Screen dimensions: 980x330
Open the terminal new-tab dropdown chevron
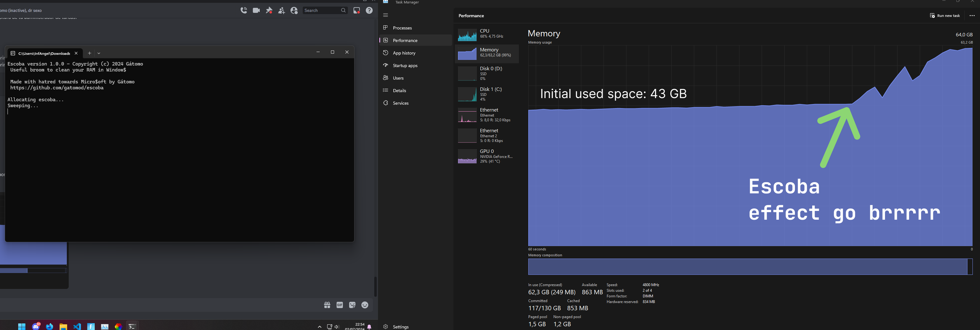point(99,53)
